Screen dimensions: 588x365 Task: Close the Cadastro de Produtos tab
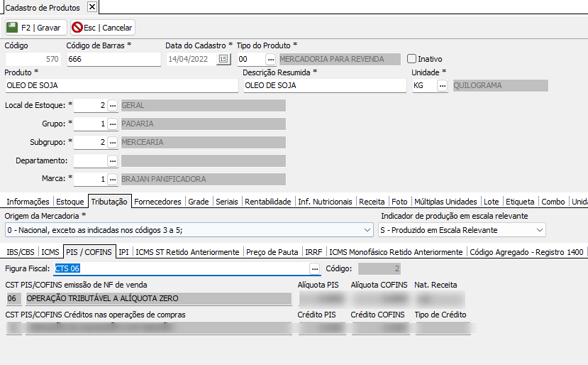pyautogui.click(x=91, y=7)
